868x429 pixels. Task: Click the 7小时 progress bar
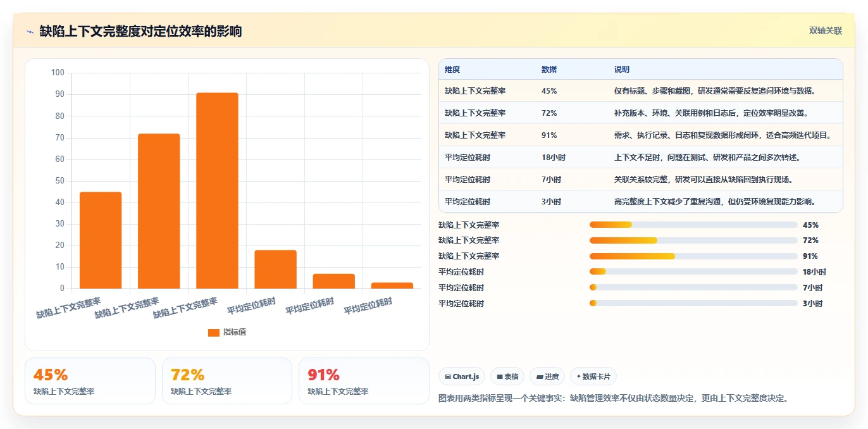click(693, 288)
